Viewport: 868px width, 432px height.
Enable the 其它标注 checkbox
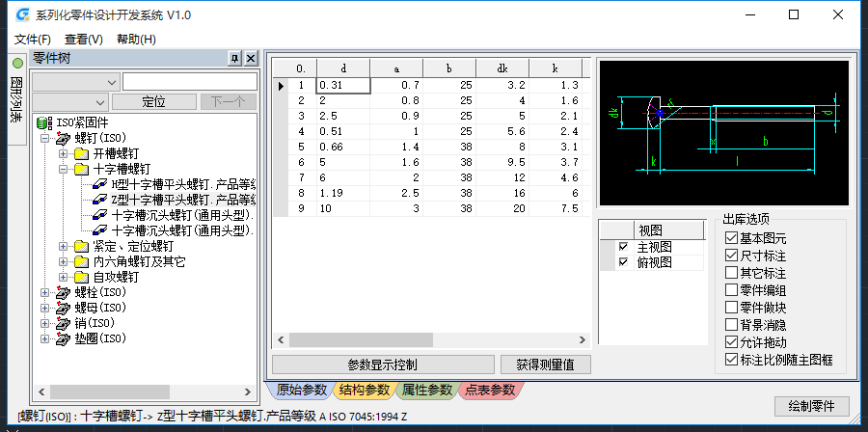point(731,272)
